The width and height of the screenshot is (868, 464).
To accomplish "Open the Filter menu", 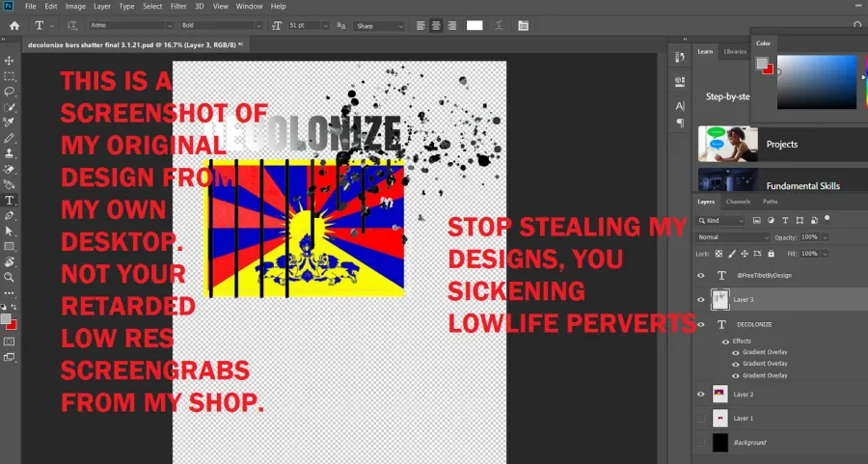I will (178, 6).
